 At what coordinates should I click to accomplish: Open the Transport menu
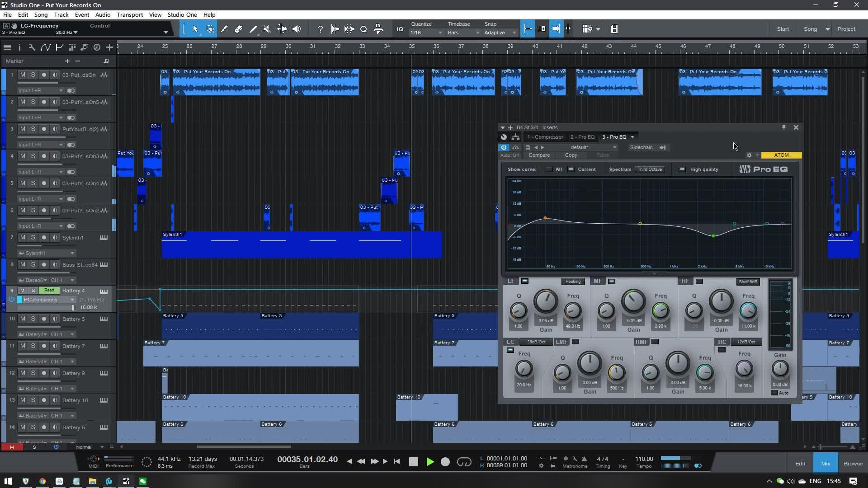point(130,14)
